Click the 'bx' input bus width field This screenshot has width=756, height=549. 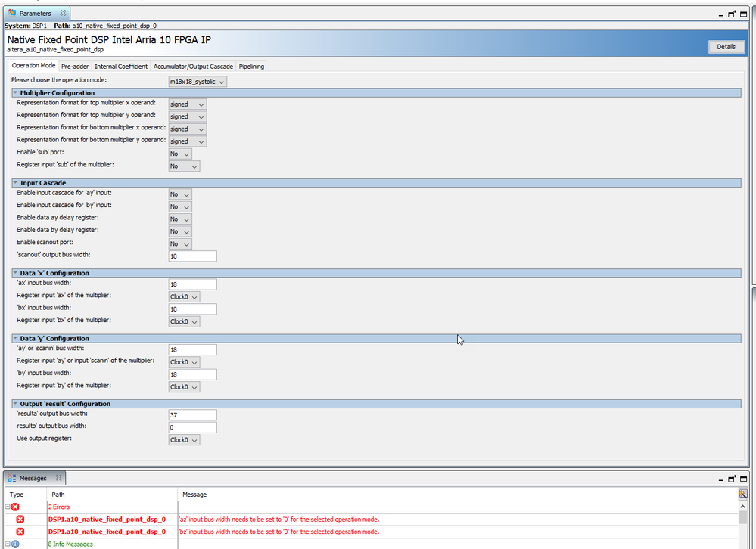coord(192,309)
